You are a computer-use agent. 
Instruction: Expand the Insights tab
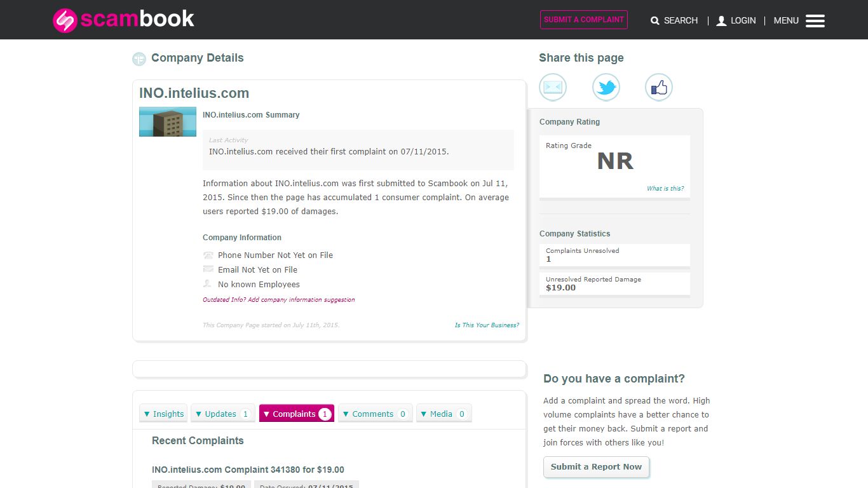click(x=163, y=414)
